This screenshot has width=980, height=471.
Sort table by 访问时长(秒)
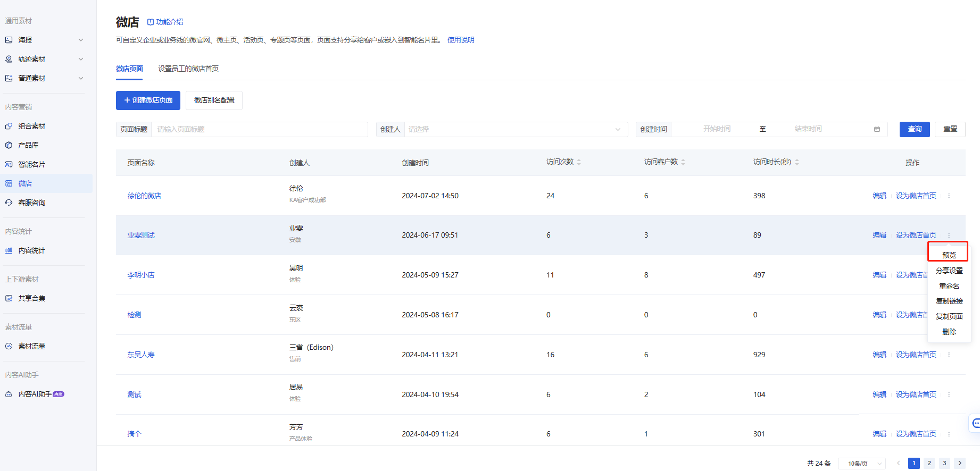click(797, 162)
